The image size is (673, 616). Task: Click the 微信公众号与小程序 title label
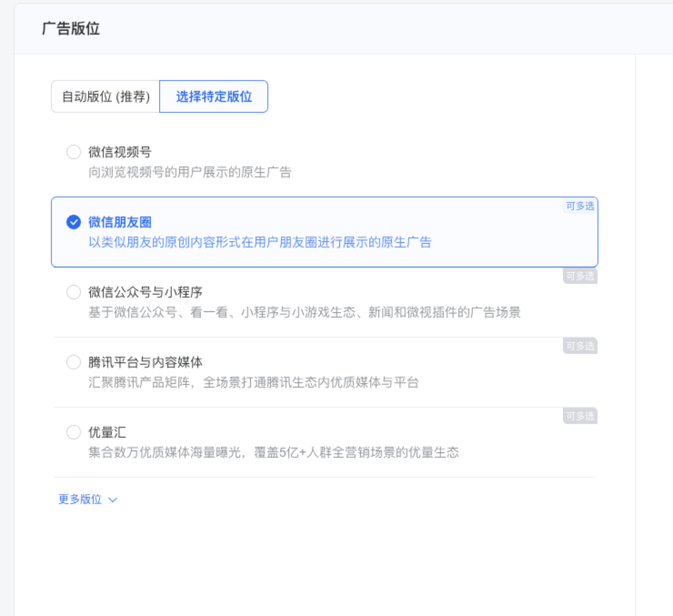click(x=145, y=292)
